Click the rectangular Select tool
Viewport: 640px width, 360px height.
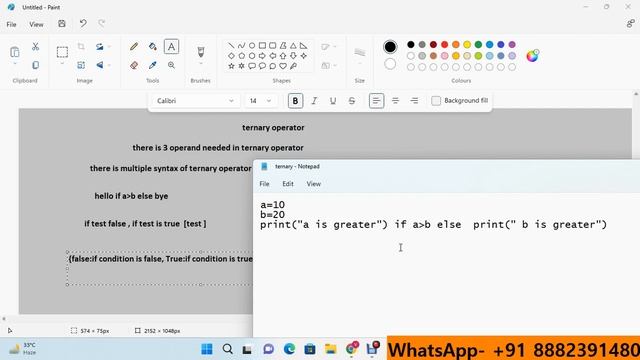click(x=62, y=52)
